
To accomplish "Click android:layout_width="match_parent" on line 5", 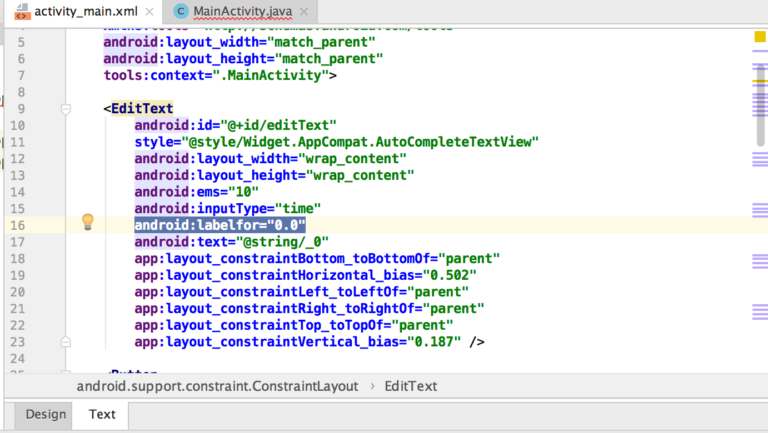I will tap(240, 42).
